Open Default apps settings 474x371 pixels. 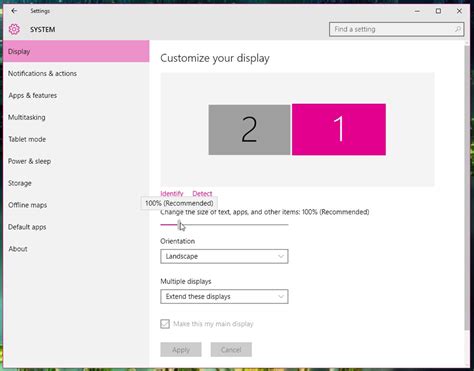click(x=76, y=227)
